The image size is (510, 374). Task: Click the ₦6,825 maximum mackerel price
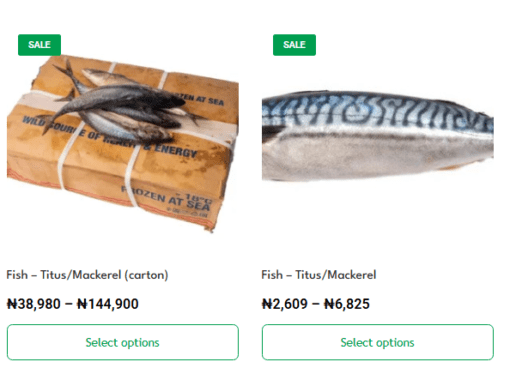coord(347,304)
